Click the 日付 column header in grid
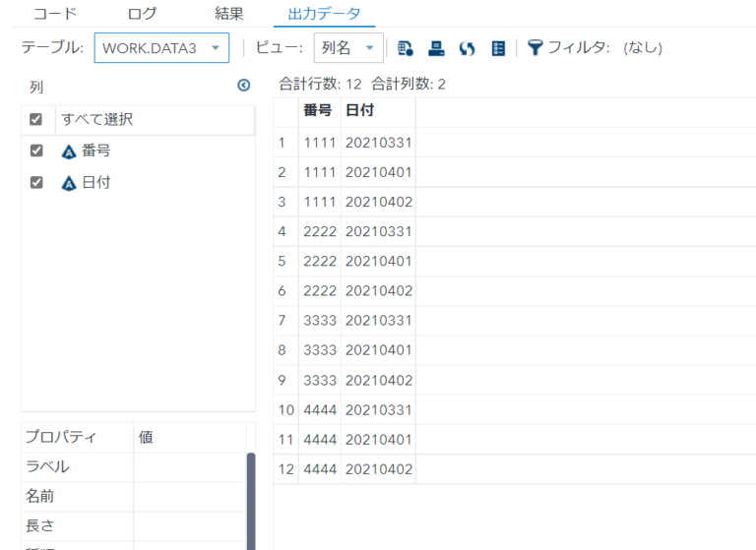 360,111
